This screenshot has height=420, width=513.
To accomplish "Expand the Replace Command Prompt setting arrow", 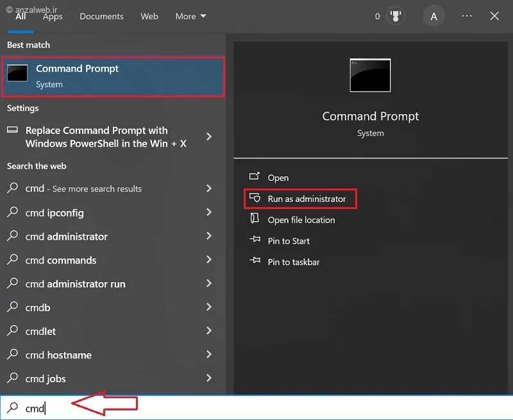I will click(208, 137).
